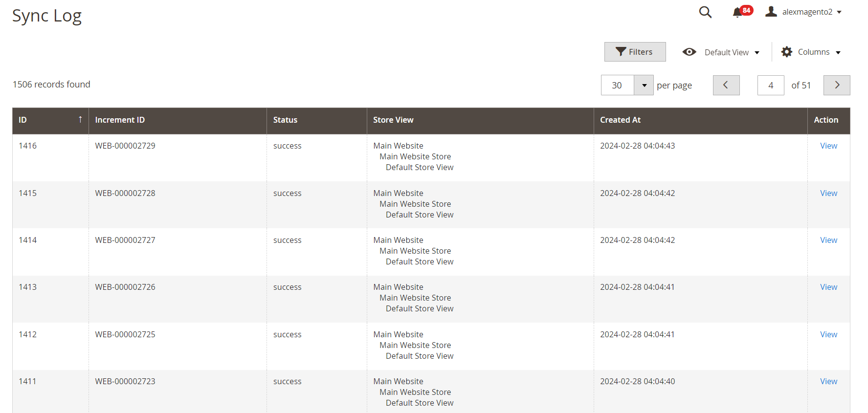Image resolution: width=868 pixels, height=413 pixels.
Task: Toggle sort arrow in ID column
Action: pos(80,120)
